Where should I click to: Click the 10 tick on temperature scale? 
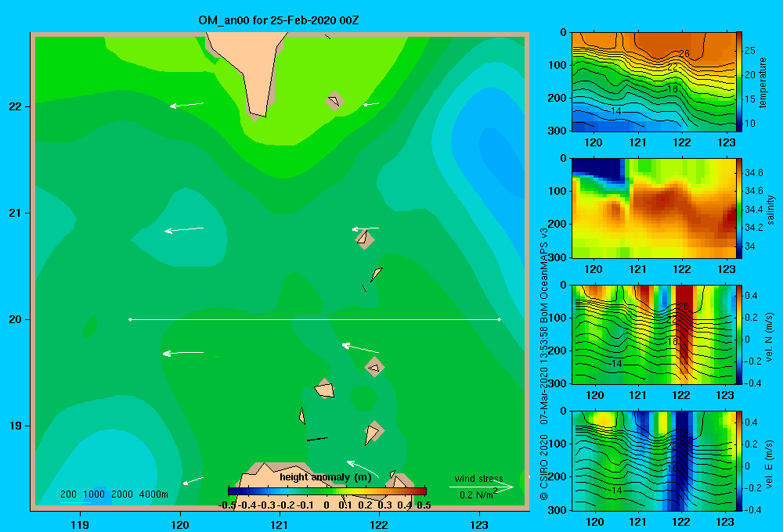[750, 124]
